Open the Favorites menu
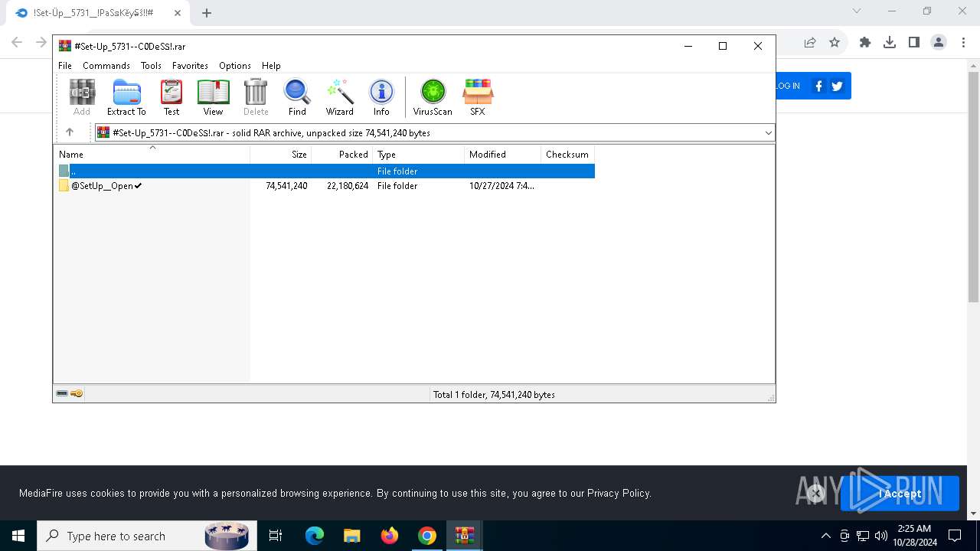The height and width of the screenshot is (551, 980). pos(190,66)
